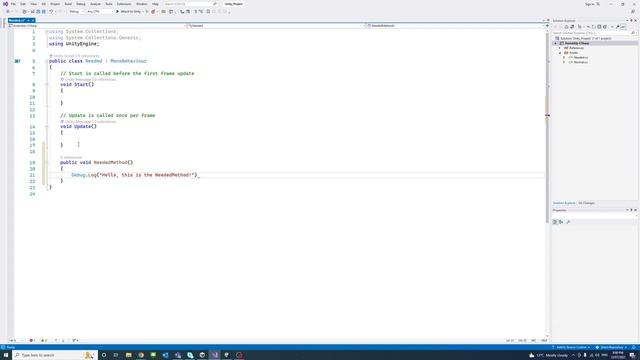Image resolution: width=640 pixels, height=360 pixels.
Task: Open the Windows Start menu
Action: [x=6, y=355]
